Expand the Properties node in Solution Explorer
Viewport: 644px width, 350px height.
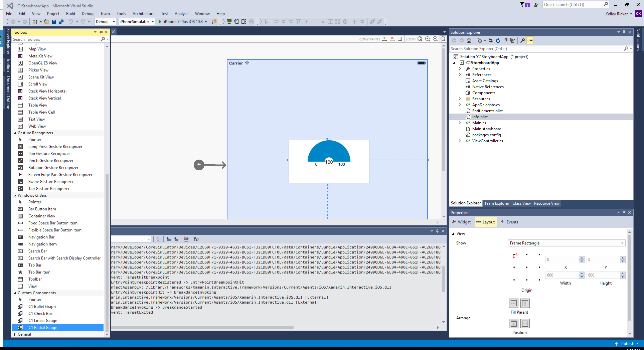pos(460,69)
